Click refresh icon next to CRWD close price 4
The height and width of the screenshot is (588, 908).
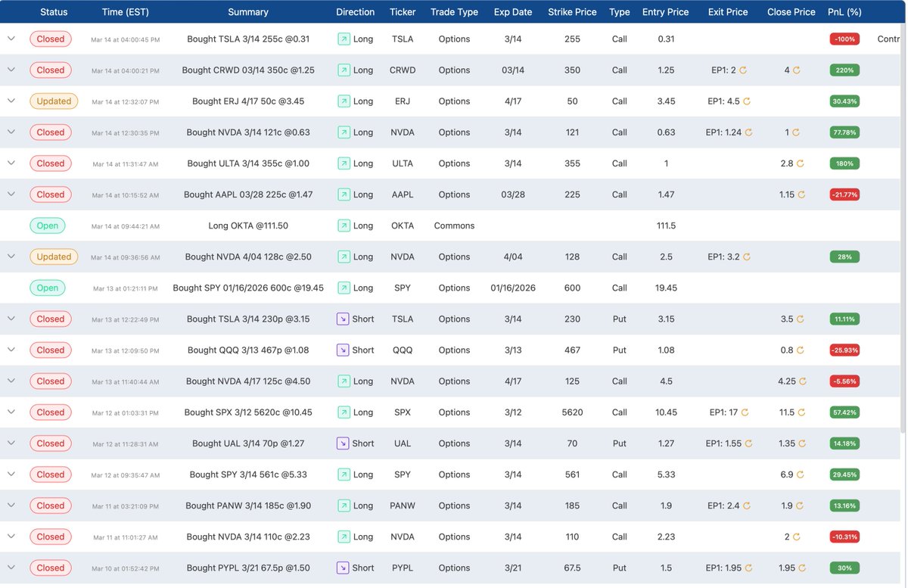pos(797,70)
